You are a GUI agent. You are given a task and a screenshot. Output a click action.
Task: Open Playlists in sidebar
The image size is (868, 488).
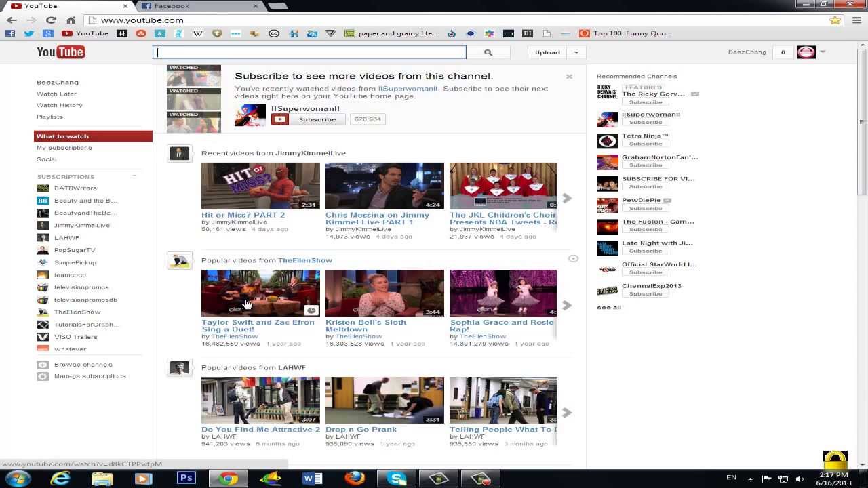pyautogui.click(x=50, y=117)
